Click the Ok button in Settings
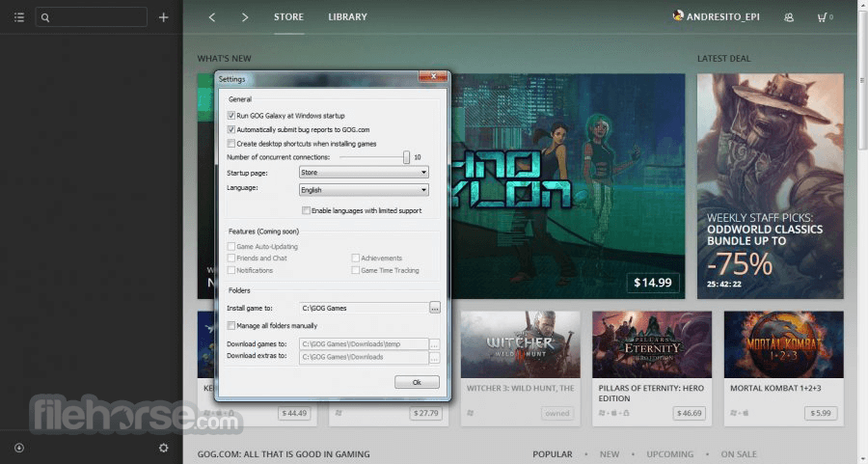Screen dimensions: 868x464 click(x=417, y=382)
